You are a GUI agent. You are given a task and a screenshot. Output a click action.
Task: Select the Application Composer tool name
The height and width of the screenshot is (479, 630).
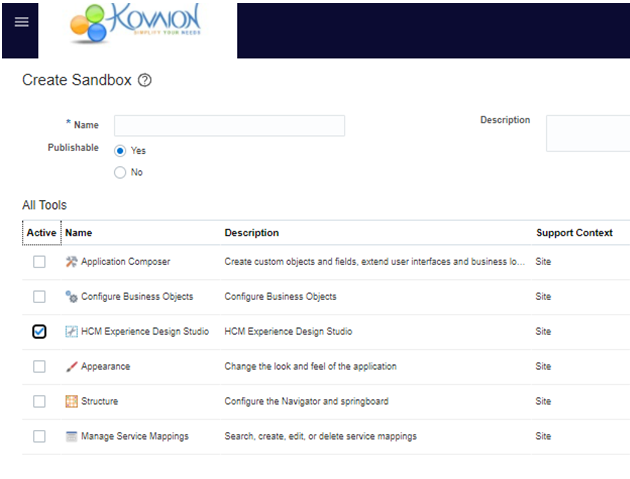[125, 262]
